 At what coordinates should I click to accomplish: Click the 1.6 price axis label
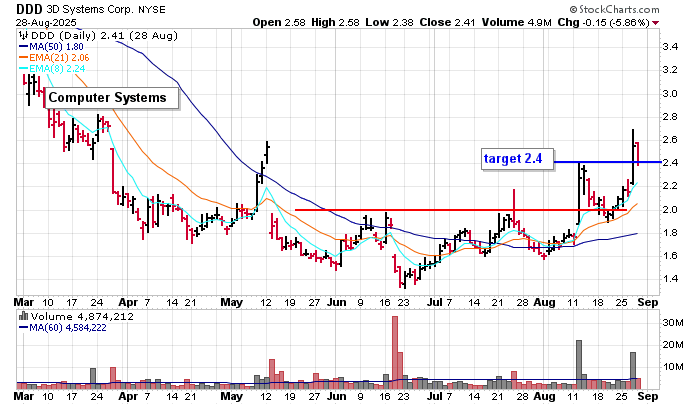pyautogui.click(x=671, y=255)
